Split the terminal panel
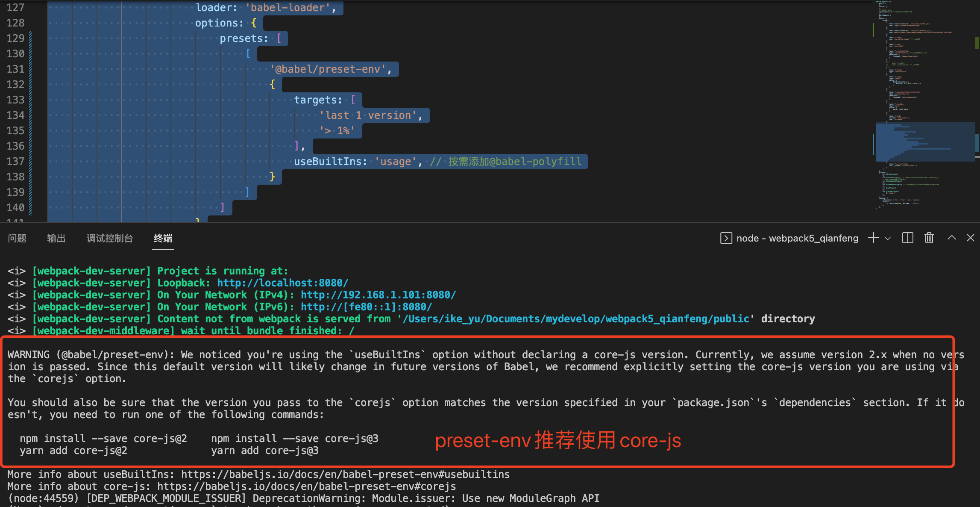The height and width of the screenshot is (507, 980). pos(907,238)
